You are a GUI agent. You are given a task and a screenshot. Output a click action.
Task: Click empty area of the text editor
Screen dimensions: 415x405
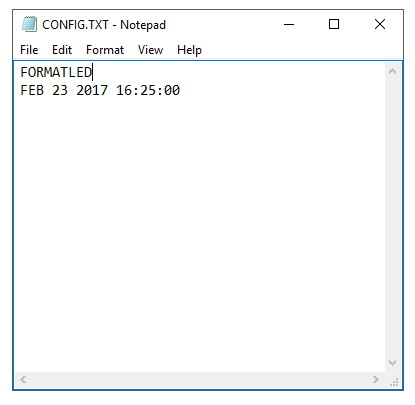click(200, 233)
